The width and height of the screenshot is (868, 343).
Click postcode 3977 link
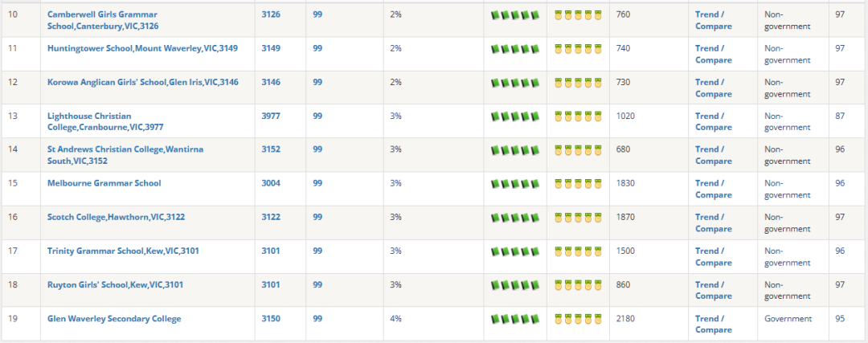pos(271,116)
